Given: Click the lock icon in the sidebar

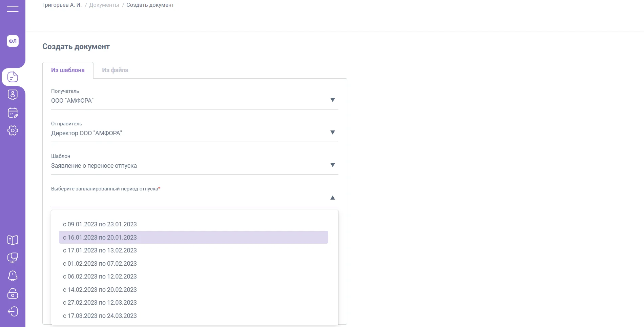Looking at the screenshot, I should click(13, 293).
